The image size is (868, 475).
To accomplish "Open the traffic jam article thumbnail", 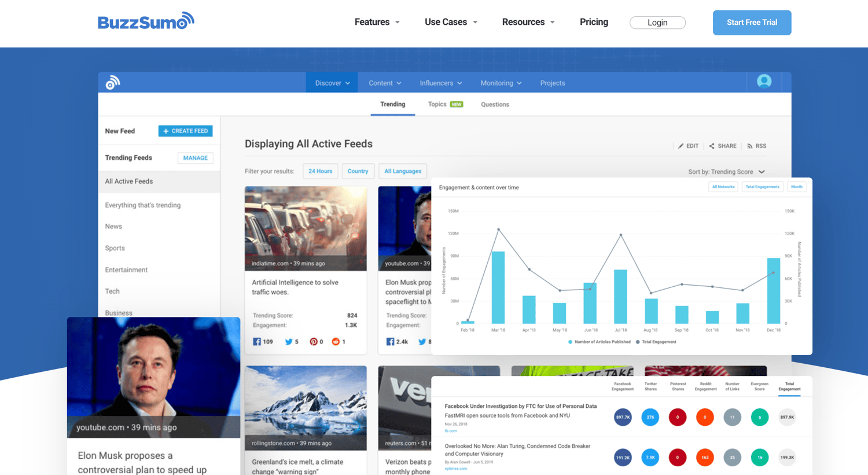I will tap(306, 228).
